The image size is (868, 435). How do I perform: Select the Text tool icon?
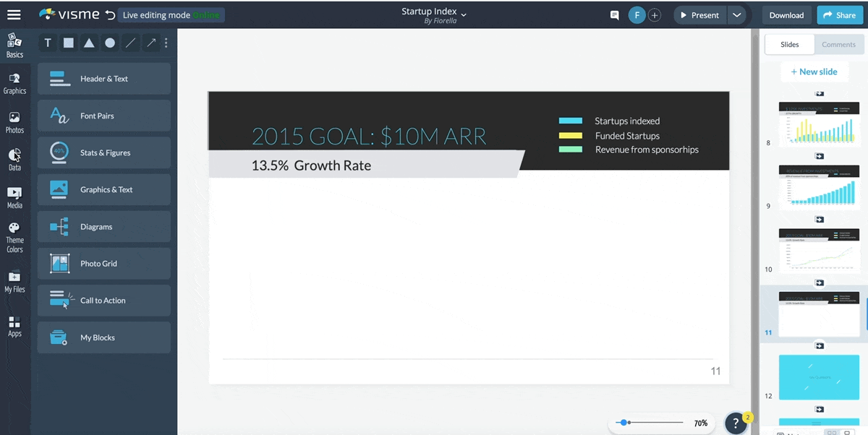[x=48, y=43]
